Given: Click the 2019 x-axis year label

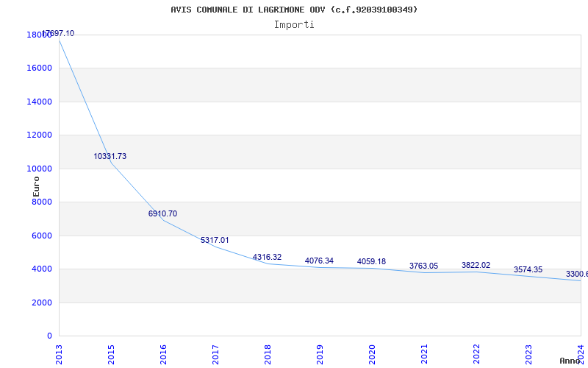Looking at the screenshot, I should (x=320, y=354).
